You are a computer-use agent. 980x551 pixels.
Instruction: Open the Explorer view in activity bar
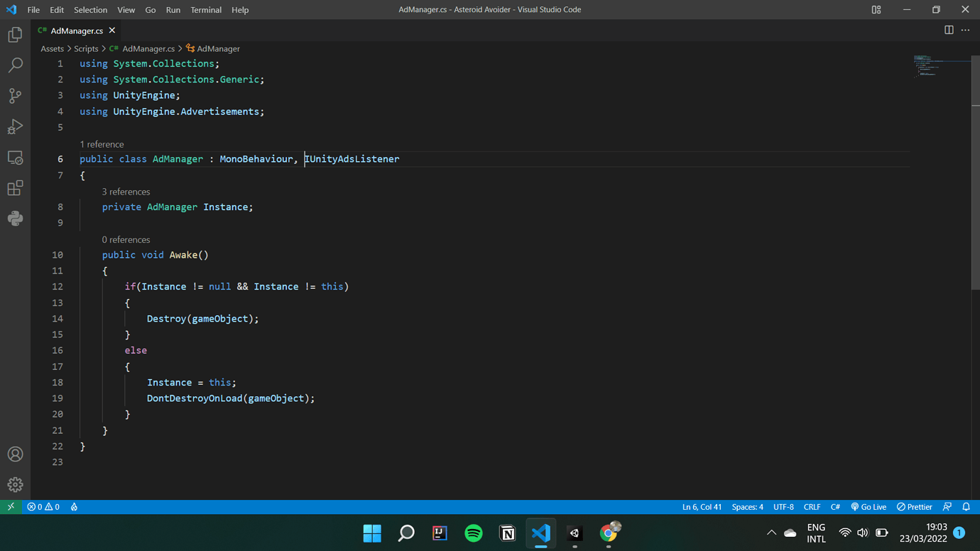(15, 35)
